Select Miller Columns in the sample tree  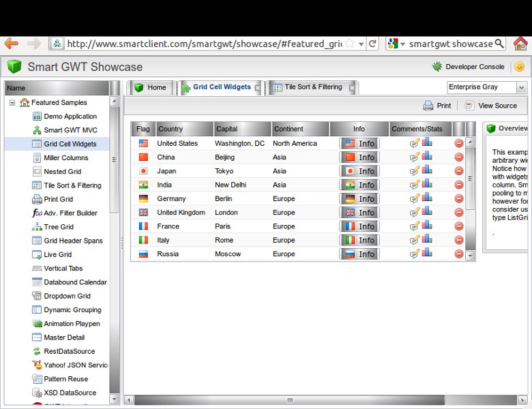pyautogui.click(x=65, y=157)
